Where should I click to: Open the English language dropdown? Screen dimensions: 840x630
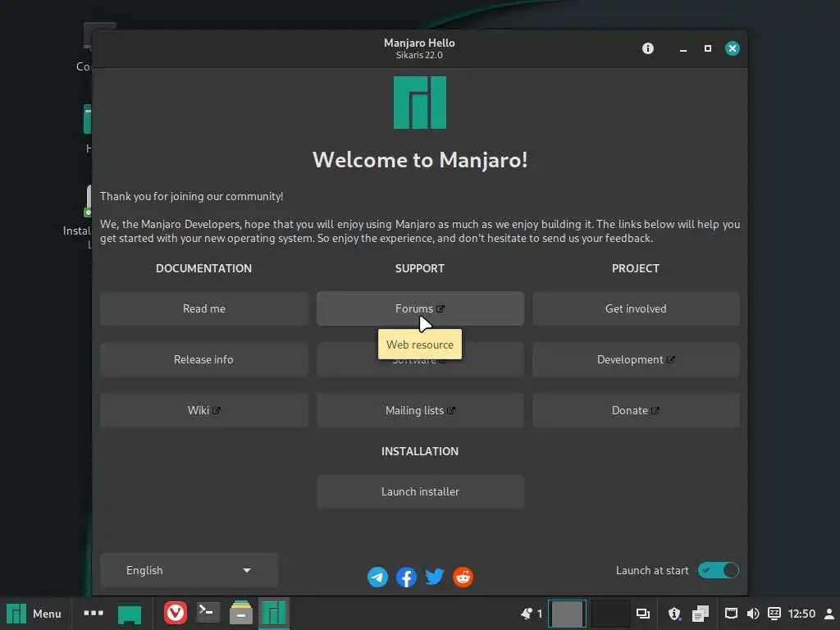tap(189, 570)
